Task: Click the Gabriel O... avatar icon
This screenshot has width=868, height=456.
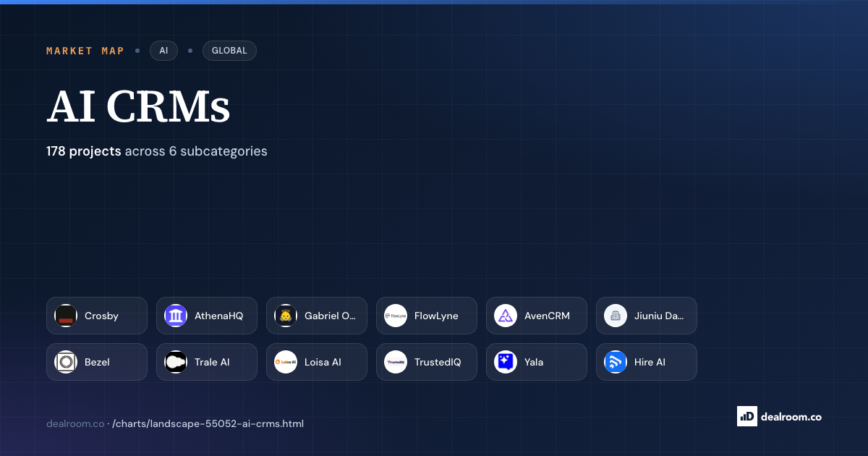Action: (x=286, y=316)
